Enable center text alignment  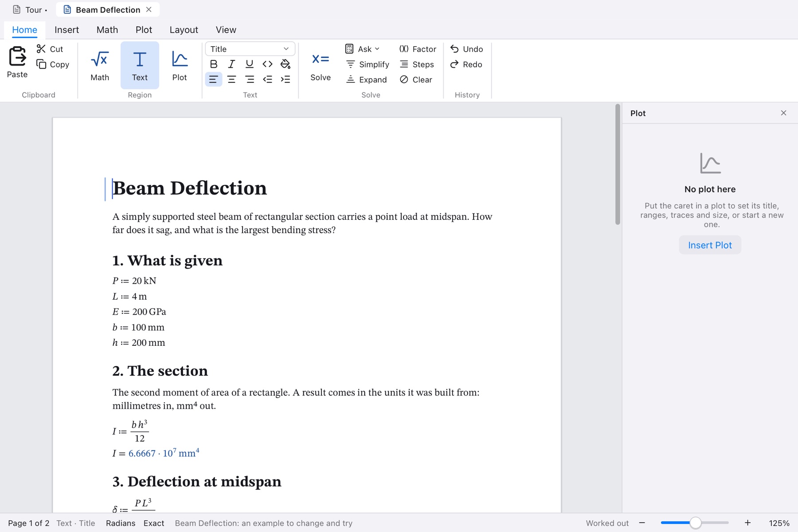coord(231,79)
